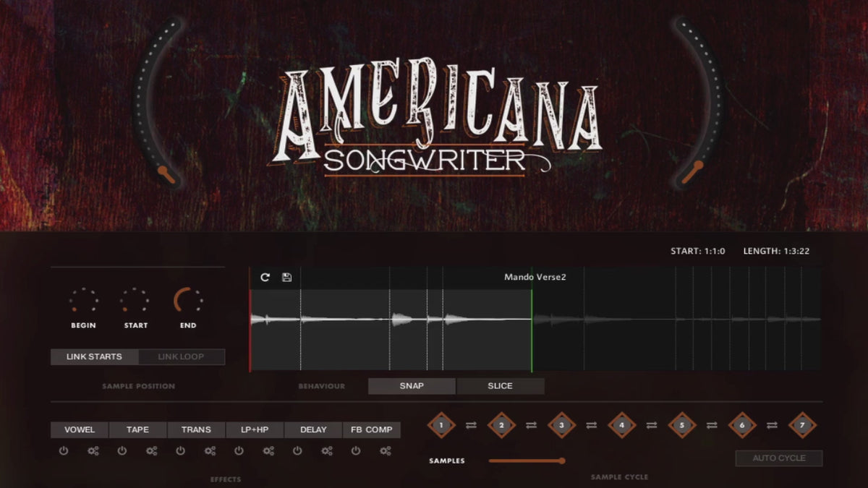Select sample slot diamond number 1
Image resolution: width=868 pixels, height=488 pixels.
[x=441, y=425]
